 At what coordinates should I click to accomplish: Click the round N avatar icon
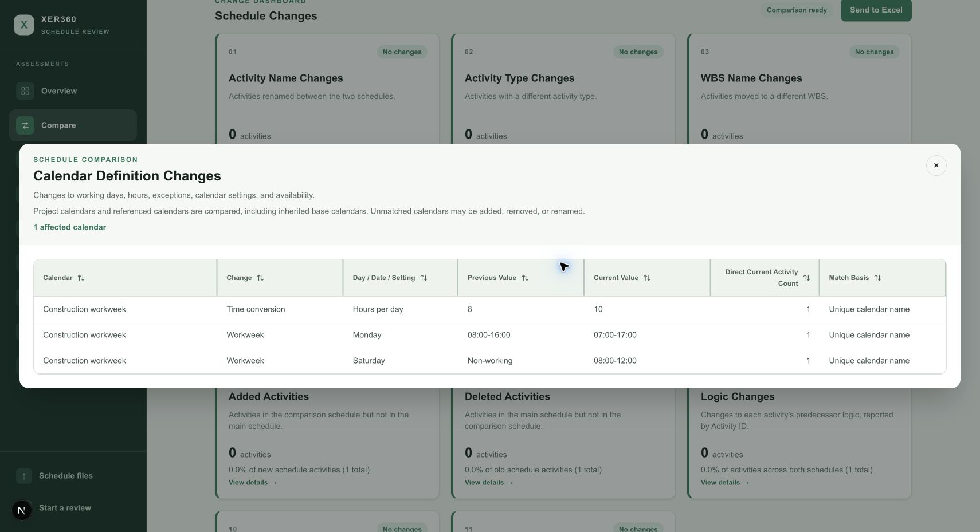pyautogui.click(x=22, y=510)
